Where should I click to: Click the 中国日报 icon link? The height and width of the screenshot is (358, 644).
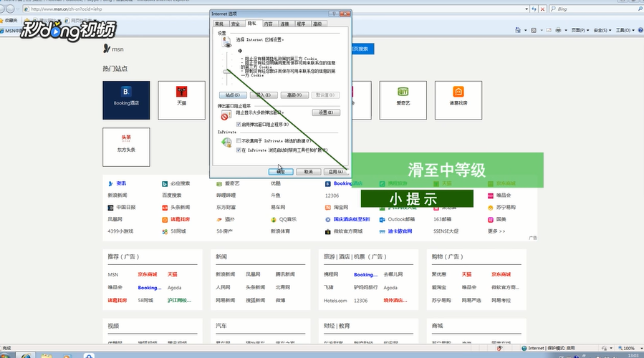(110, 208)
